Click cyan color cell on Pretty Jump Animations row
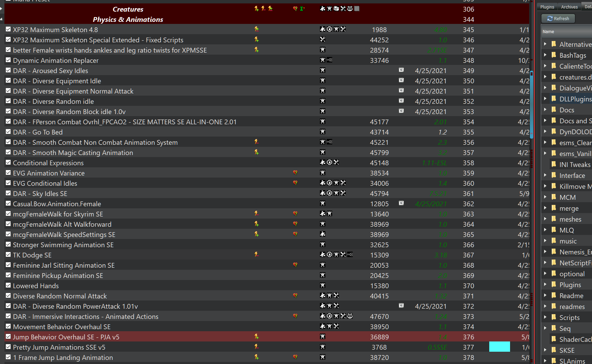 (499, 347)
